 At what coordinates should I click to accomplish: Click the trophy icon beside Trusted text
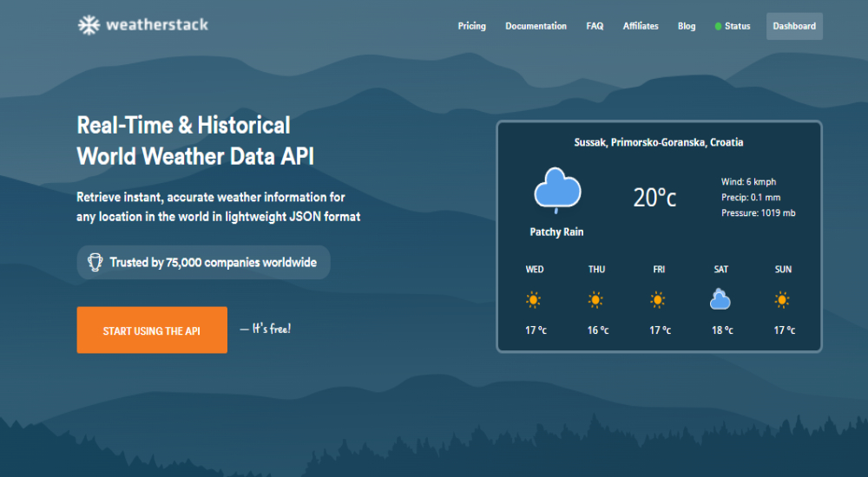[x=95, y=262]
